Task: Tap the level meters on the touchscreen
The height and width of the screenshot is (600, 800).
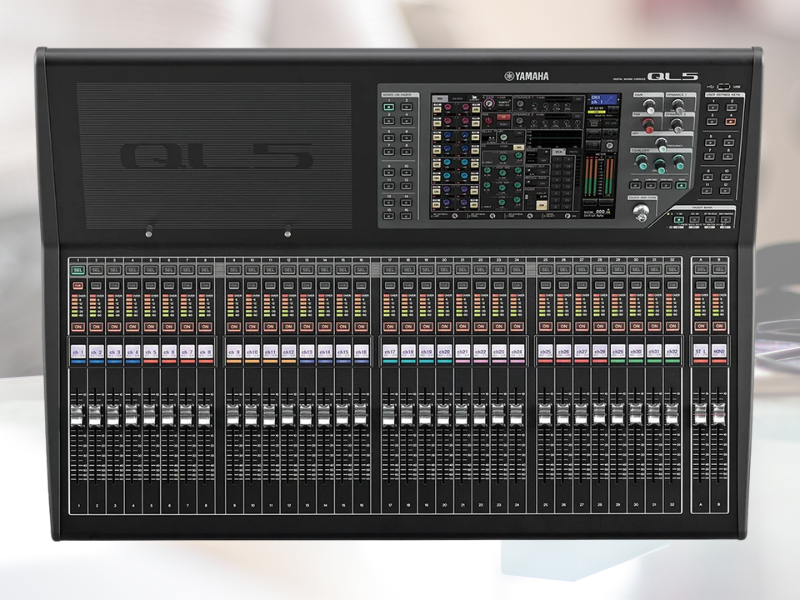Action: pos(599,177)
